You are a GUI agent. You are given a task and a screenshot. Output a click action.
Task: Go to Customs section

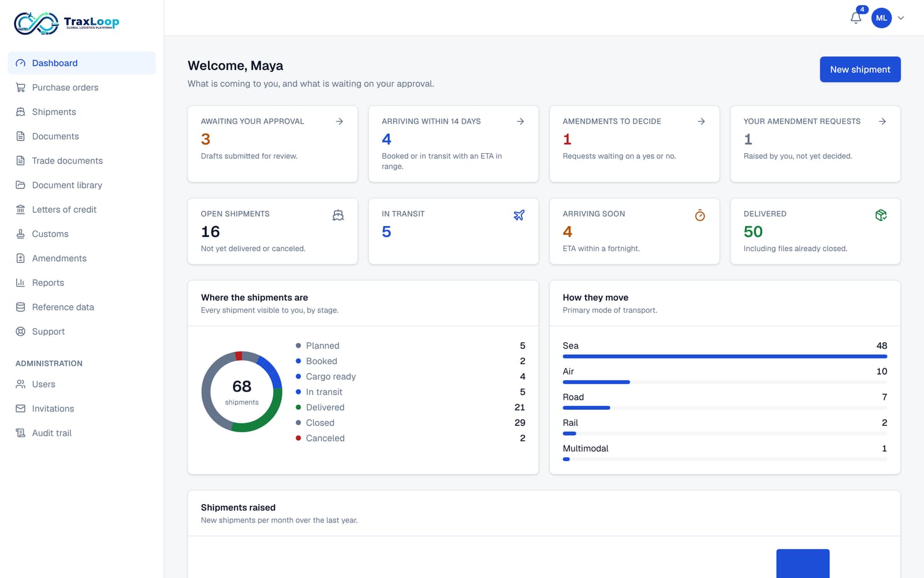point(81,234)
